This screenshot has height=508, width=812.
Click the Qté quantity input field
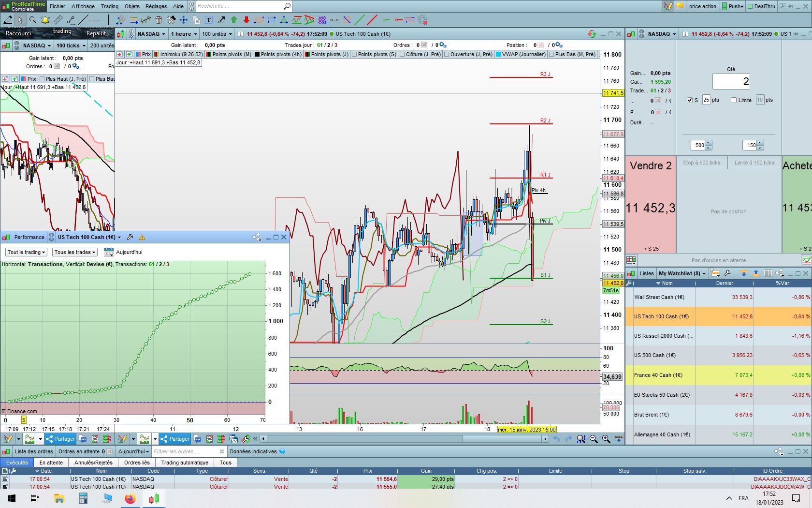731,81
